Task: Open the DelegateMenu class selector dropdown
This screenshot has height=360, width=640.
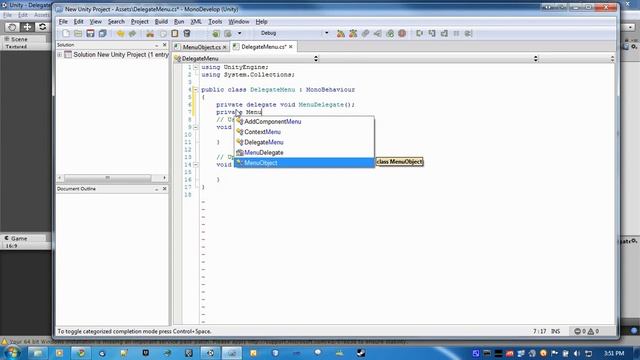Action: [246, 59]
